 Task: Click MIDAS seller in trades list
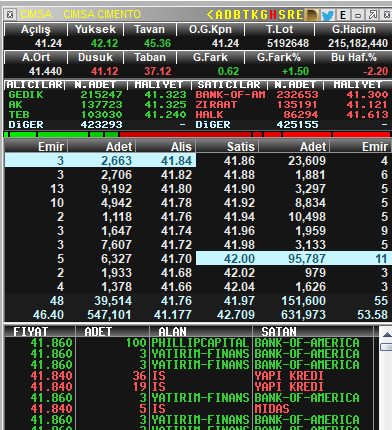(272, 409)
